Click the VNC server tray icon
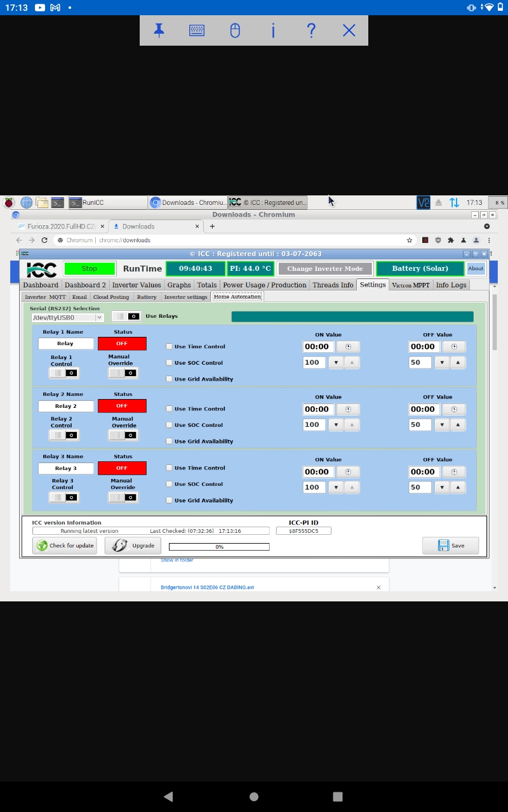This screenshot has height=812, width=508. click(423, 202)
